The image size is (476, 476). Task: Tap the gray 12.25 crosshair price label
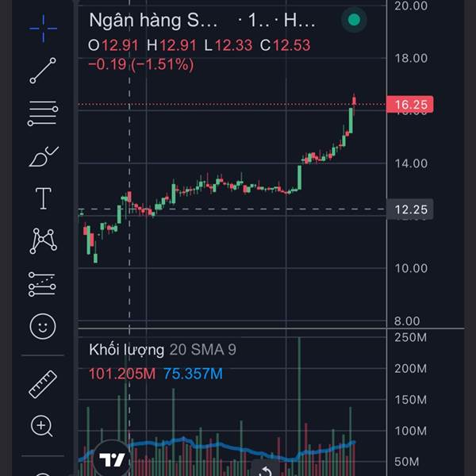pos(409,209)
